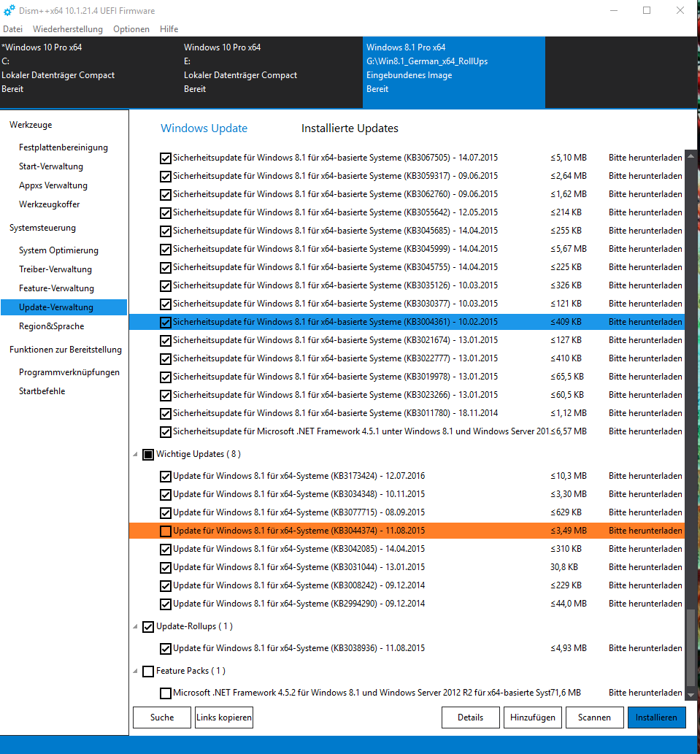Check the KB3044374 update checkbox
Screen dimensions: 700x754
coord(166,531)
